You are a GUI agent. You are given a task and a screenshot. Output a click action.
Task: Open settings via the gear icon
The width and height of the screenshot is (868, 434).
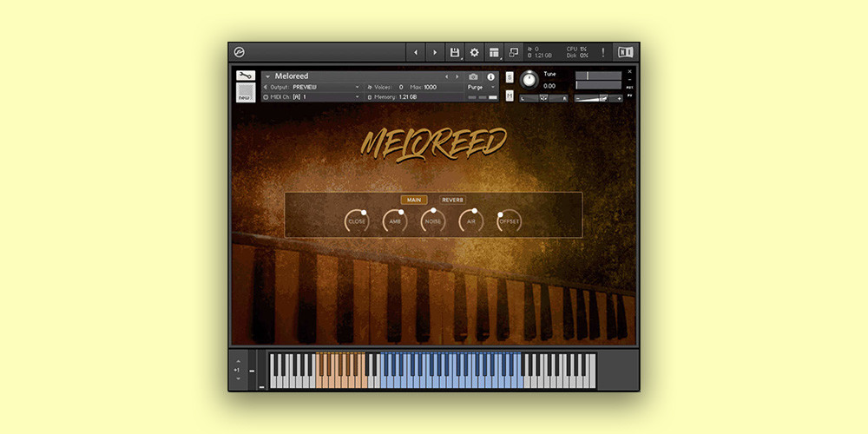474,52
